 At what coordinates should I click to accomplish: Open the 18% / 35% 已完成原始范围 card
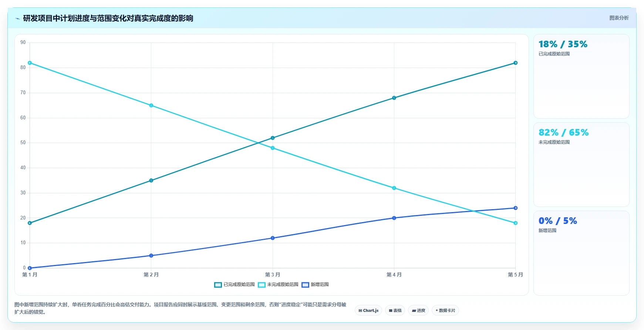[x=581, y=76]
